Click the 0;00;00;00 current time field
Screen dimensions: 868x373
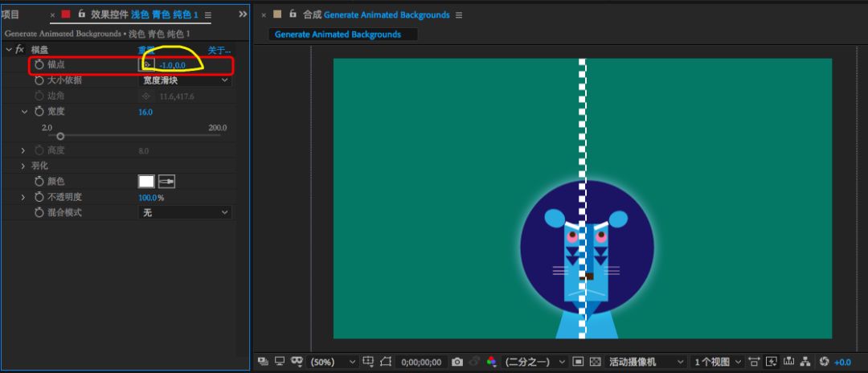pyautogui.click(x=421, y=362)
